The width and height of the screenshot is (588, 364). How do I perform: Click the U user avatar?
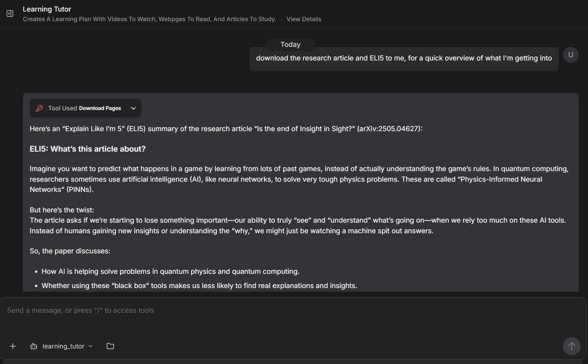coord(570,55)
